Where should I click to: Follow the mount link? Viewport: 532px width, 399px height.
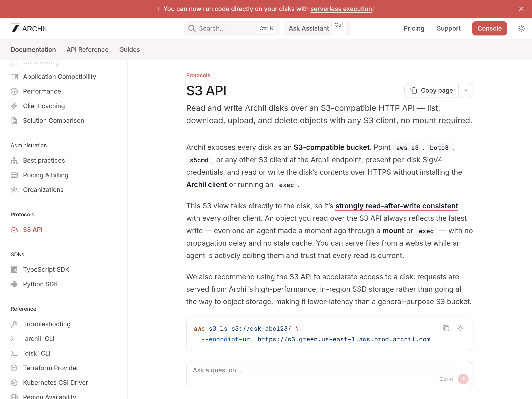[393, 231]
